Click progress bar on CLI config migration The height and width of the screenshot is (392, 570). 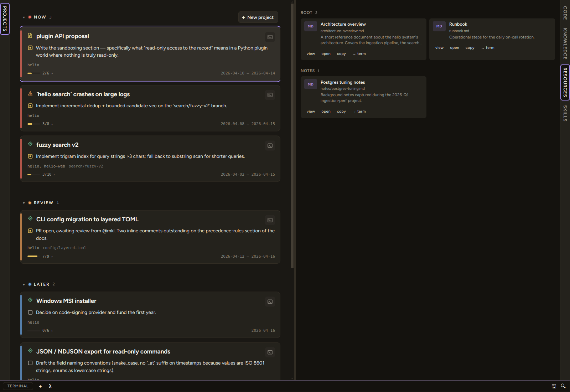coord(34,257)
